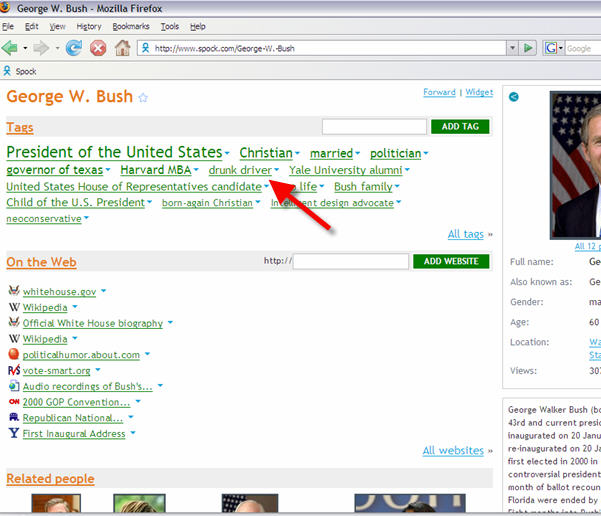Open the back button history dropdown arrow
Screen dimensions: 601x516
pos(25,48)
